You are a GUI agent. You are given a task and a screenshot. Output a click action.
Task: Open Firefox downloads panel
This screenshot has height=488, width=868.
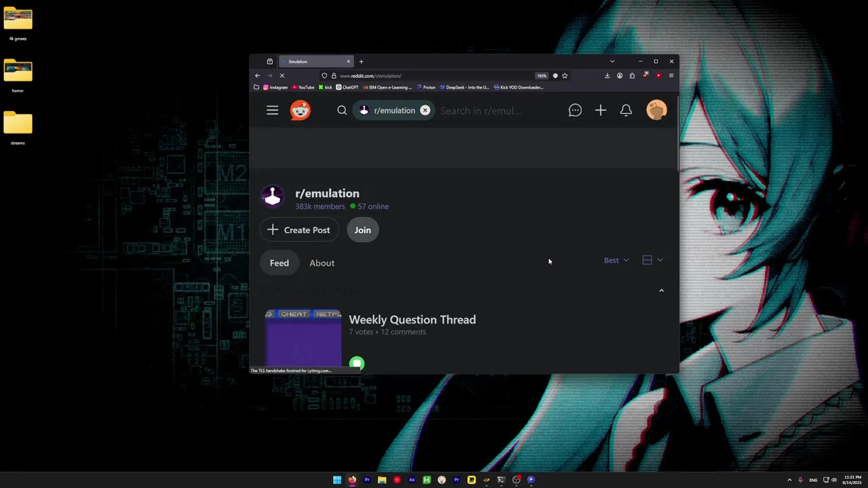(607, 76)
